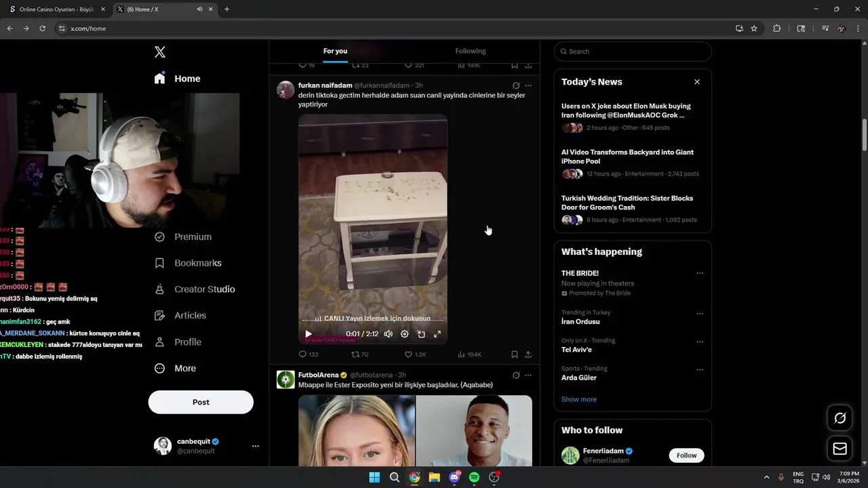Open the floating Messages envelope button
868x488 pixels.
click(840, 449)
